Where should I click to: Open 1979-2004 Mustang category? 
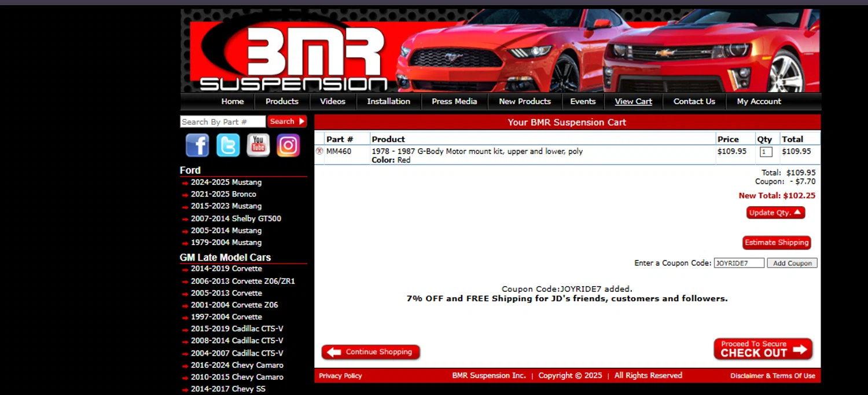coord(226,243)
